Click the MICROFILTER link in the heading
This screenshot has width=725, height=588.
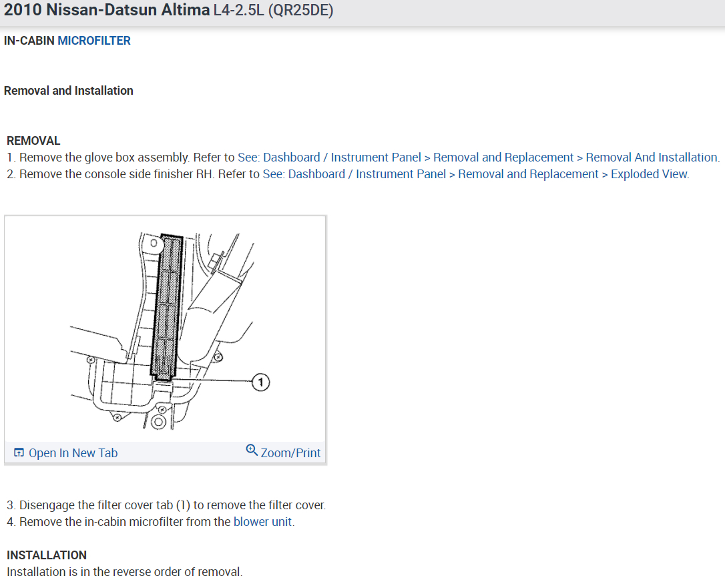coord(94,41)
